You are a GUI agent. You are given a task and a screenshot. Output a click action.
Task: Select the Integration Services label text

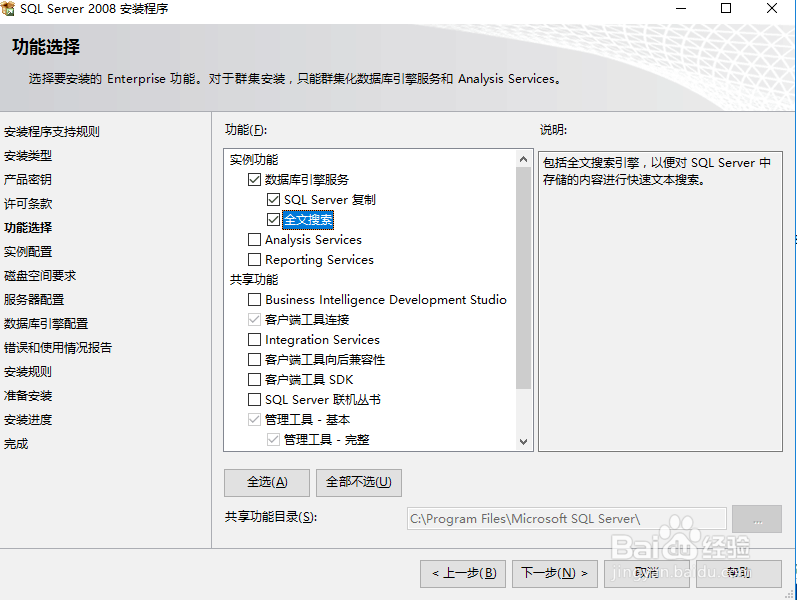pyautogui.click(x=322, y=340)
